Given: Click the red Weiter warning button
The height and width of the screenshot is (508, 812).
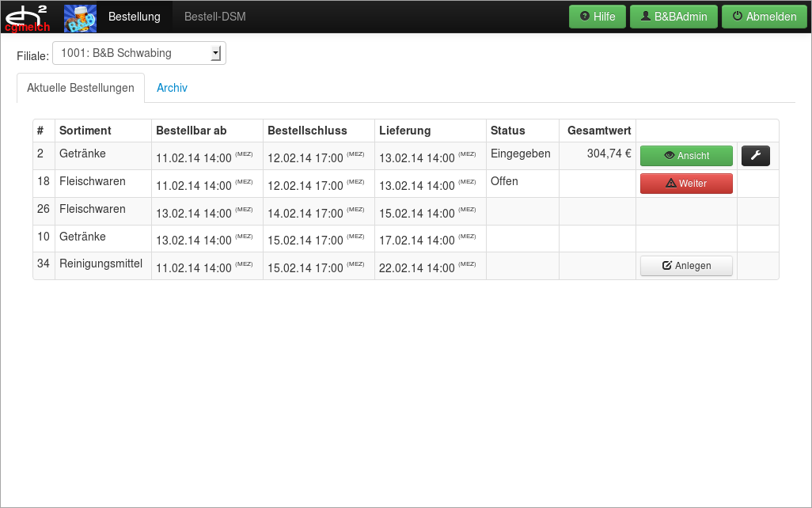Looking at the screenshot, I should point(685,184).
